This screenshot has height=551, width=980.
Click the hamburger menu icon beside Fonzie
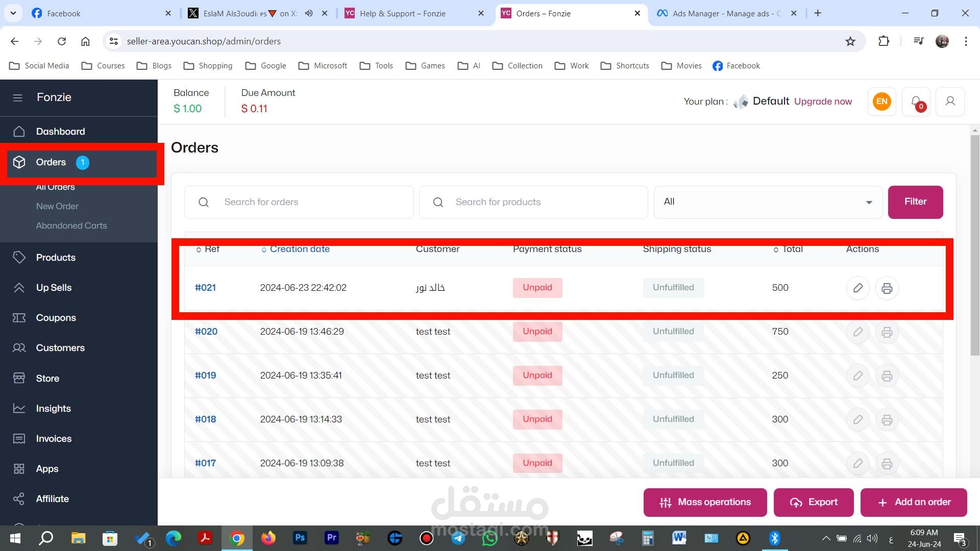click(18, 97)
